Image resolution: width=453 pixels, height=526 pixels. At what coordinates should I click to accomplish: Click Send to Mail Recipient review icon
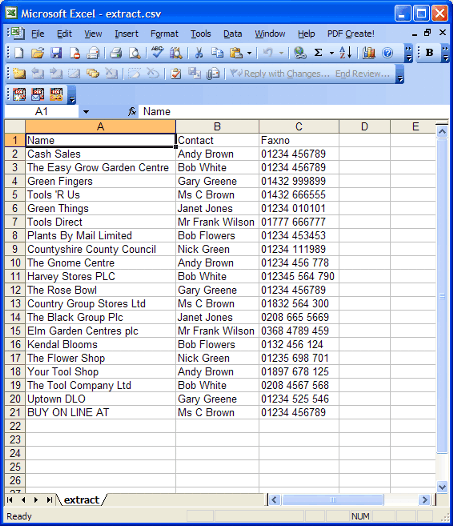(213, 73)
